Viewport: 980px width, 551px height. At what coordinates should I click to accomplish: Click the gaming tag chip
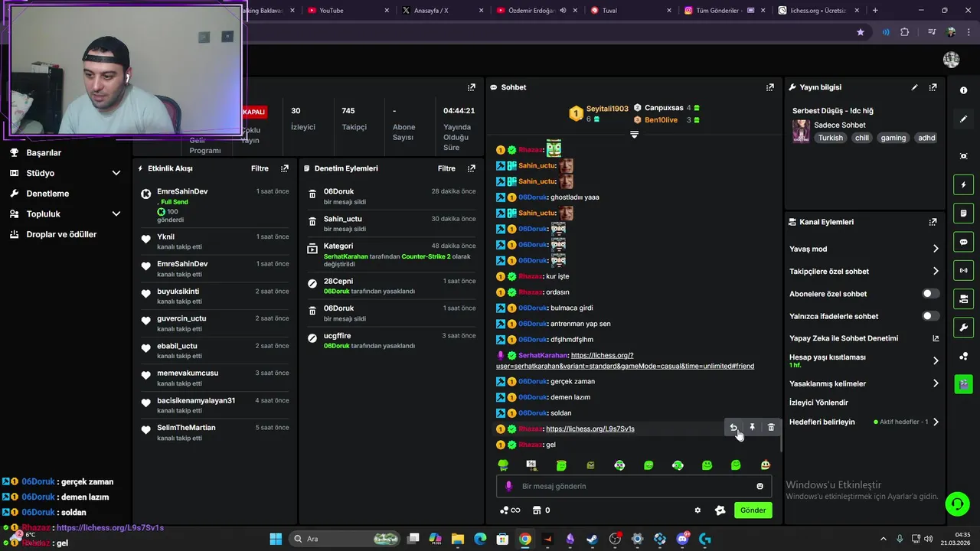(x=893, y=138)
